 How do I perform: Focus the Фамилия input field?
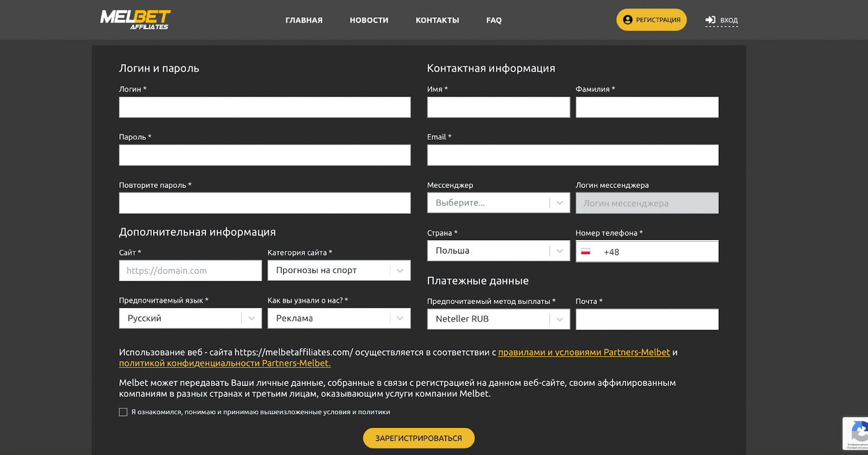[x=647, y=108]
